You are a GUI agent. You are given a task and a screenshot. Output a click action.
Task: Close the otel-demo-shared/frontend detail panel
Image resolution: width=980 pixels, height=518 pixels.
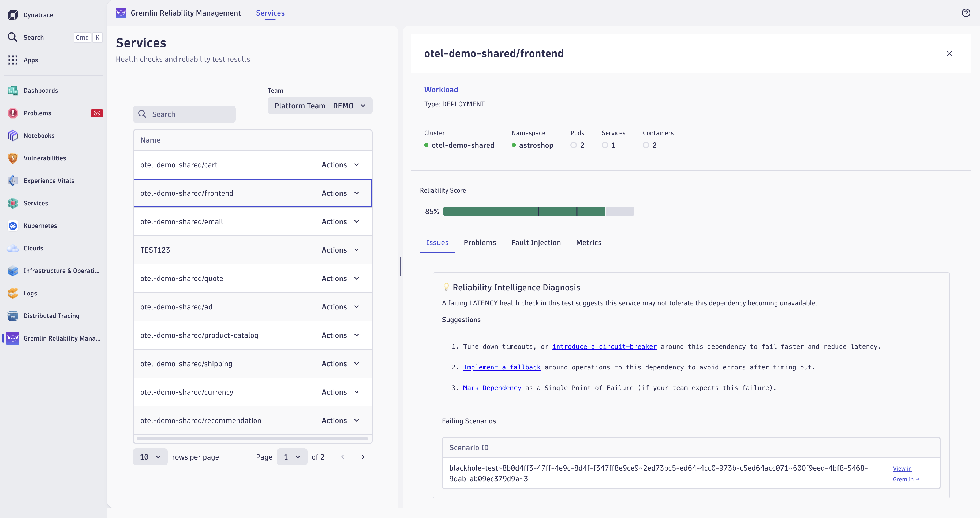coord(949,54)
